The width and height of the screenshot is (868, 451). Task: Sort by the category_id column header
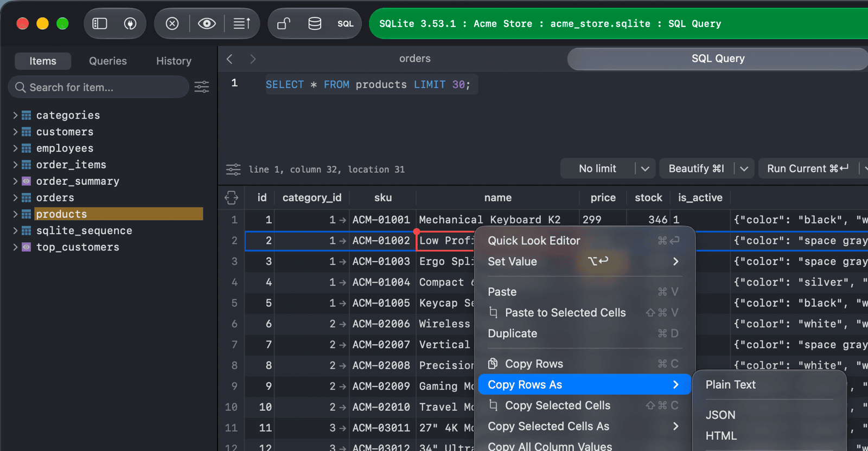312,198
